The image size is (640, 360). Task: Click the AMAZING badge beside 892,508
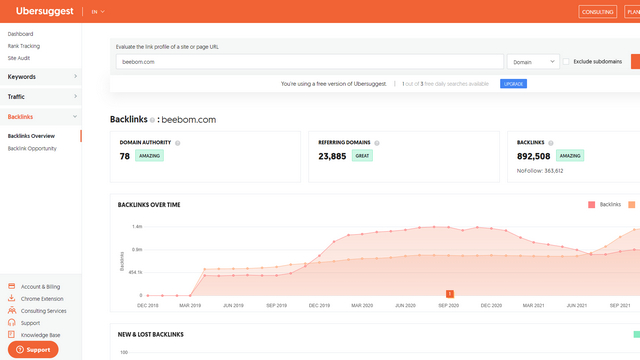click(570, 156)
